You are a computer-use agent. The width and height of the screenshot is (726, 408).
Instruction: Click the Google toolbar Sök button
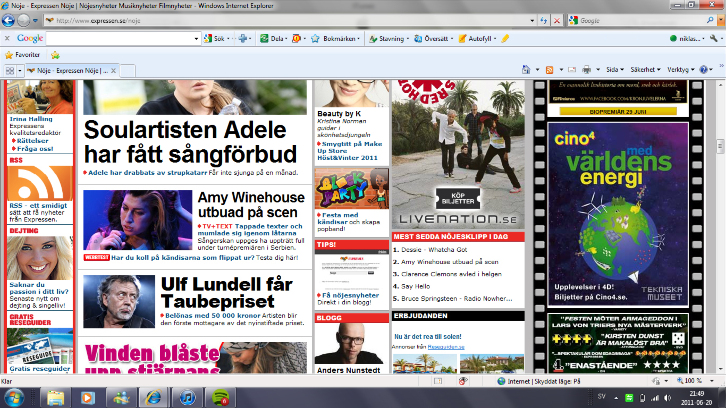(x=215, y=38)
